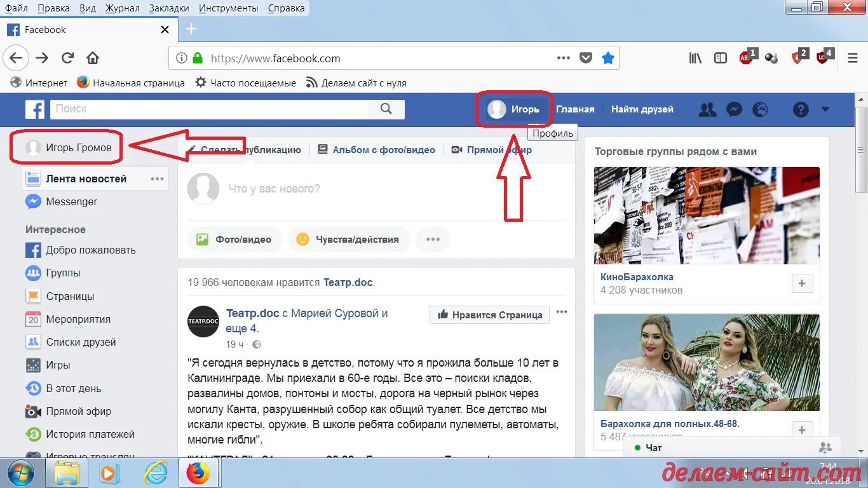Click the search magnifier button in Facebook
The image size is (868, 488).
(386, 109)
